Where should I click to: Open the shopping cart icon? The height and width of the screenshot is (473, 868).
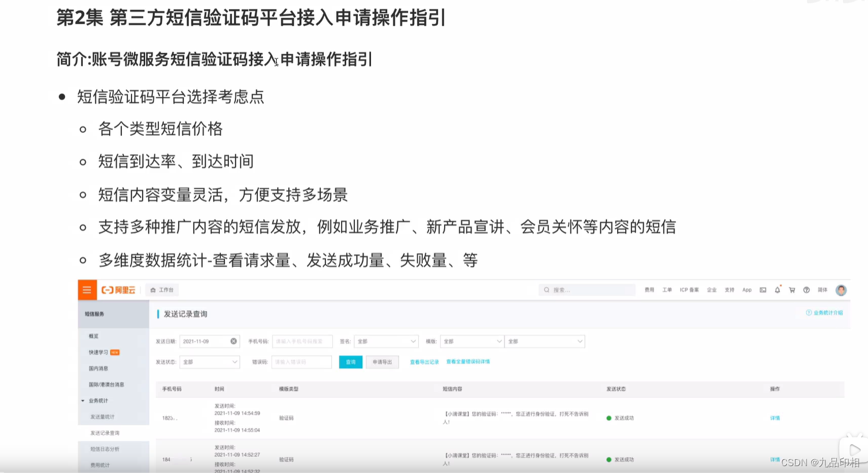click(x=792, y=290)
